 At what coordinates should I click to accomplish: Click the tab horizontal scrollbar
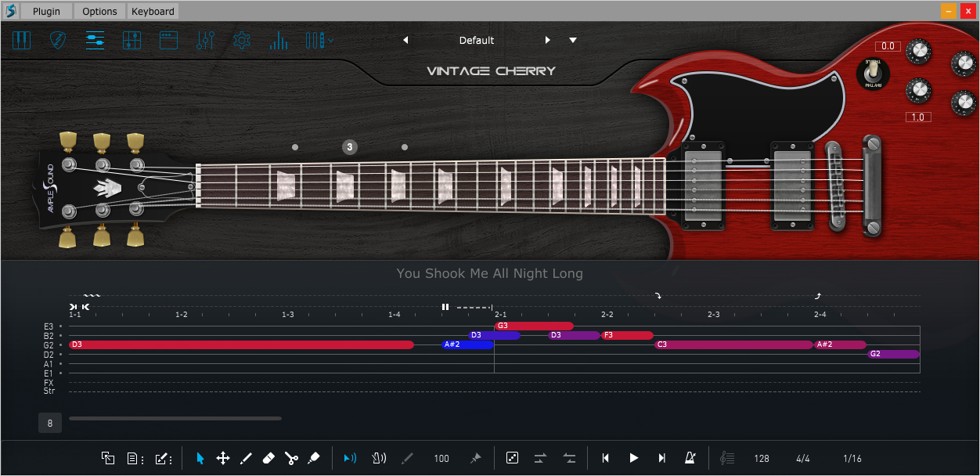pos(175,419)
